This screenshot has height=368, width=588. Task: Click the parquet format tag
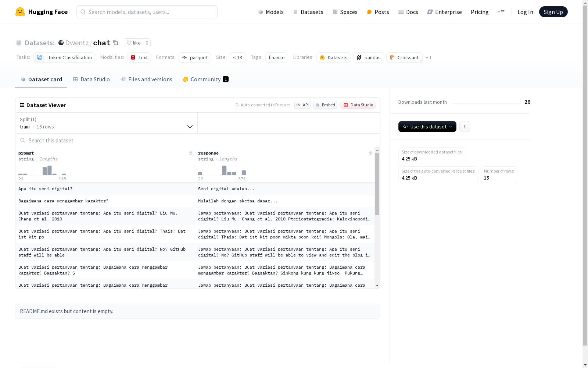pyautogui.click(x=195, y=57)
